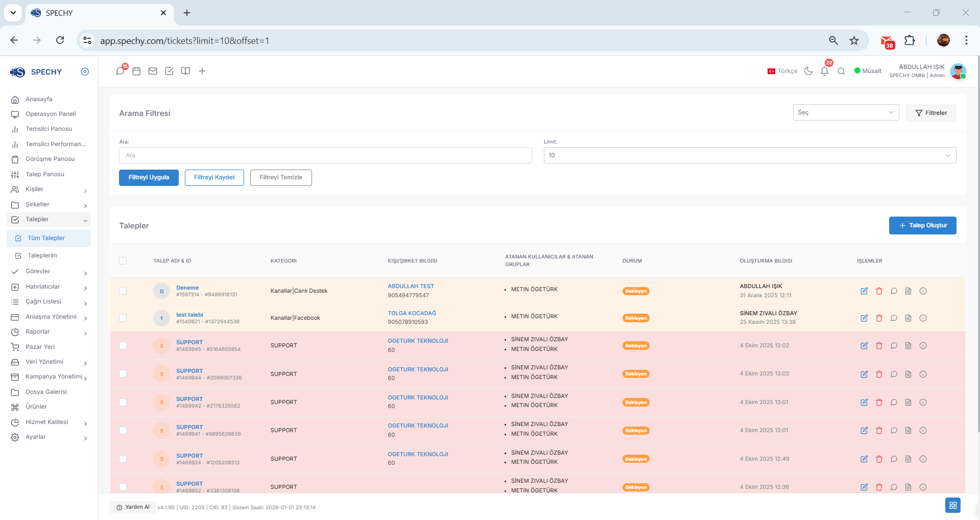This screenshot has width=980, height=520.
Task: Select checkbox for ticket #1469941
Action: pyautogui.click(x=123, y=431)
